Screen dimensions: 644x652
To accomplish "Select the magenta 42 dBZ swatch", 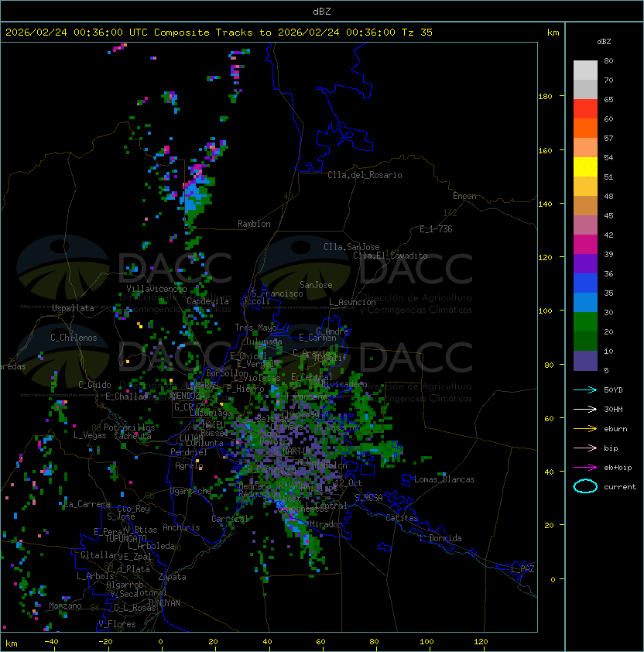I will tap(585, 245).
